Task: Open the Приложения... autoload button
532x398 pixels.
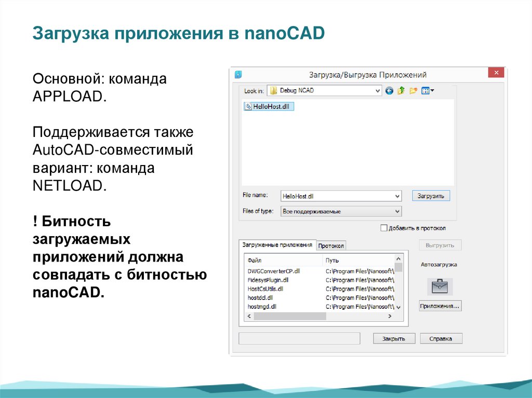Action: (440, 306)
